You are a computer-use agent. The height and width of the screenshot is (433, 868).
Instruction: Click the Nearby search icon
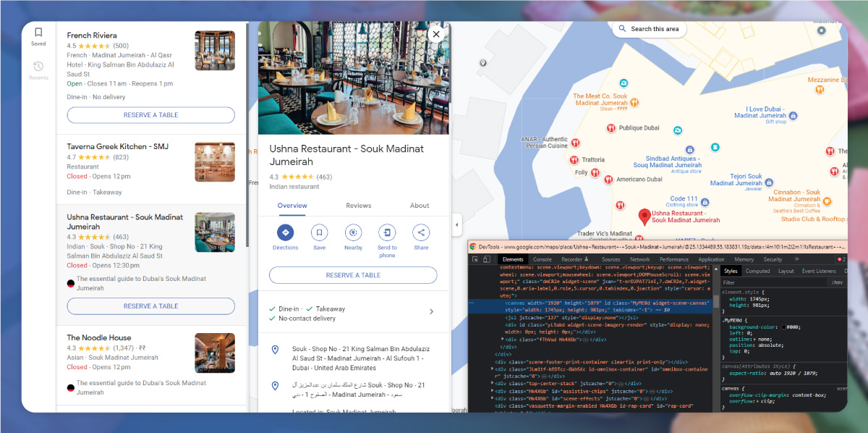click(x=353, y=232)
